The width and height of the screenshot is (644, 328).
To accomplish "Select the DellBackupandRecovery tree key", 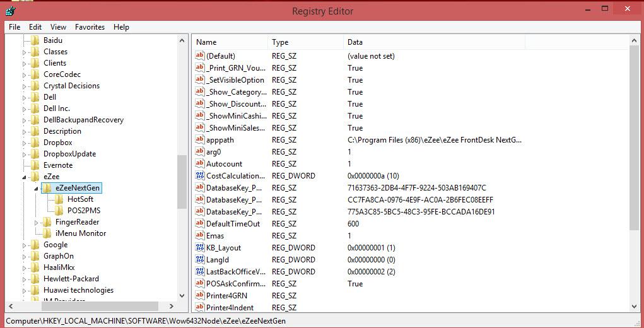I will click(x=83, y=120).
